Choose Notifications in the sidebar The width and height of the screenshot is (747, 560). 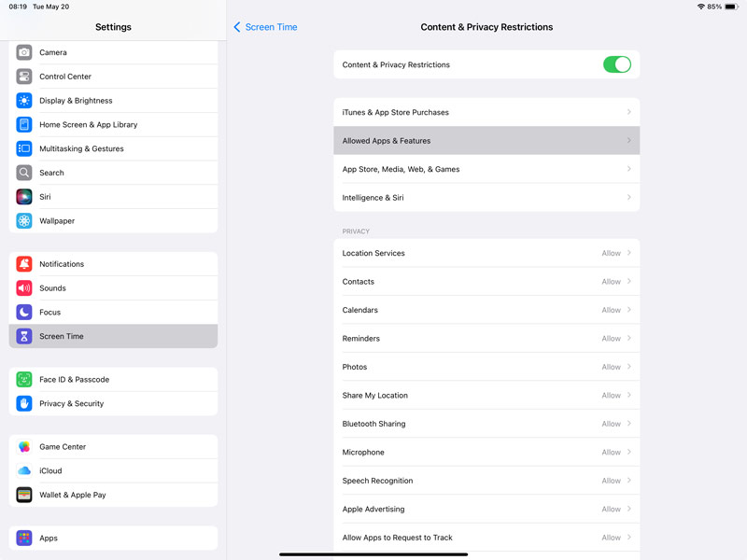[x=113, y=264]
